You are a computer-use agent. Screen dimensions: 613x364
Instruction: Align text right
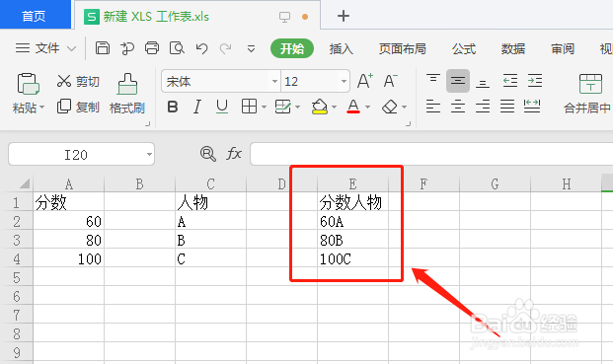(x=483, y=106)
